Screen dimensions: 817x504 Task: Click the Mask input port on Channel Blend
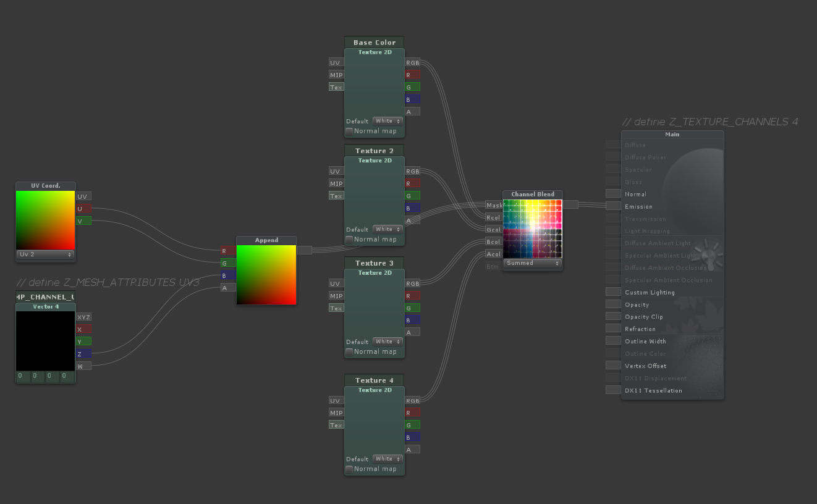pos(494,205)
